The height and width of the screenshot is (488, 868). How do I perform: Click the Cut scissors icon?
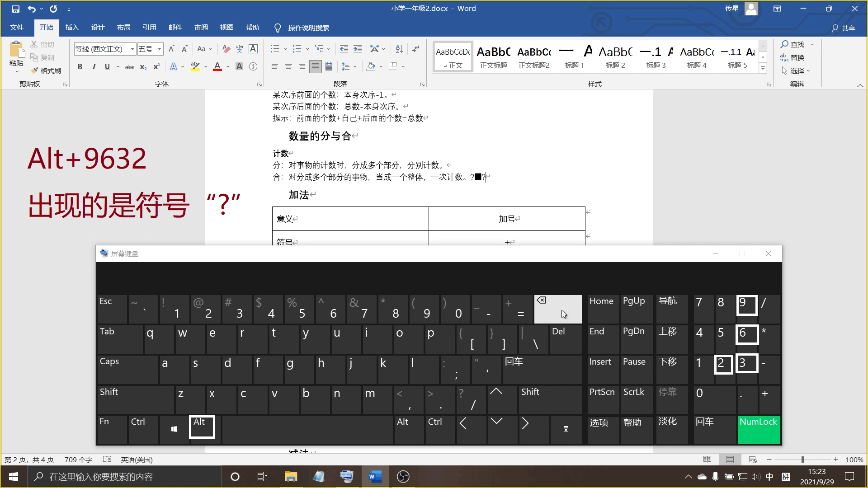34,44
